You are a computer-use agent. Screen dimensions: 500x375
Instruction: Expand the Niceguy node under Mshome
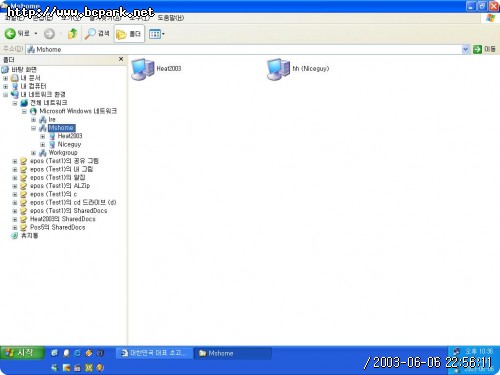click(43, 145)
